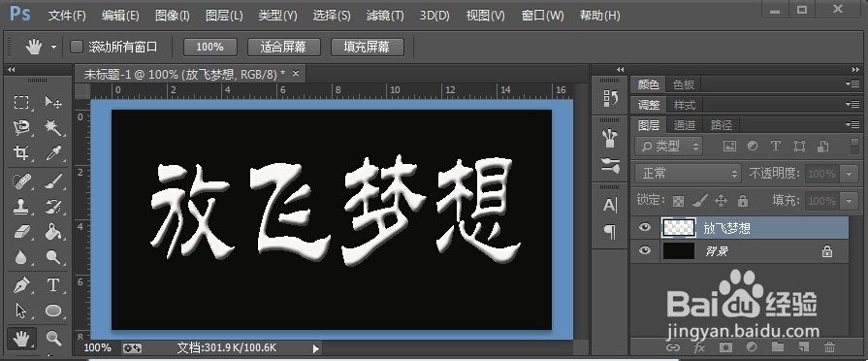
Task: Select the Eyedropper tool
Action: [x=53, y=152]
